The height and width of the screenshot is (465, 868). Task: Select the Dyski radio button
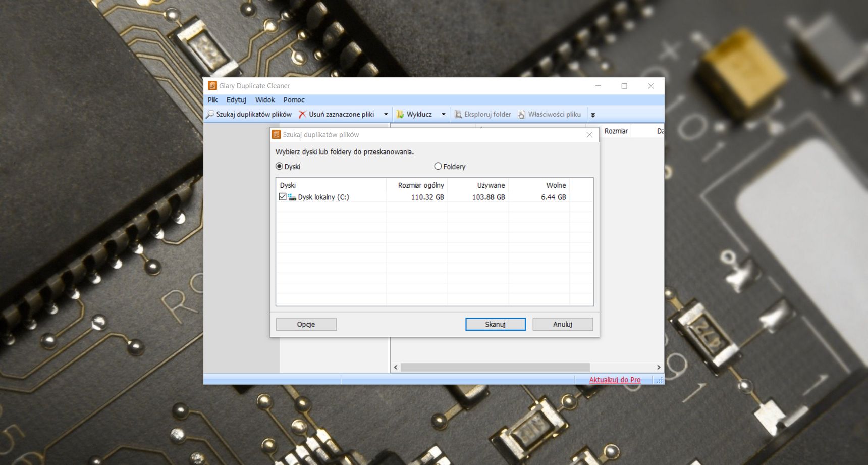point(279,166)
